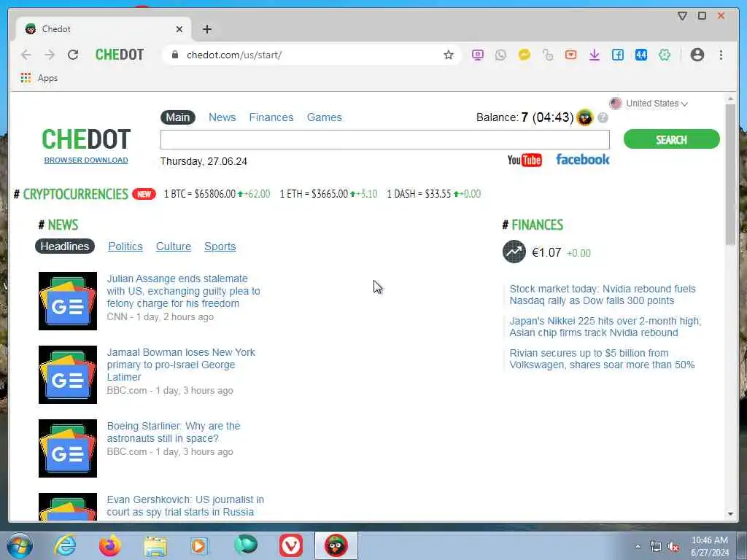Viewport: 747px width, 560px height.
Task: Select the Main navigation tab
Action: (178, 117)
